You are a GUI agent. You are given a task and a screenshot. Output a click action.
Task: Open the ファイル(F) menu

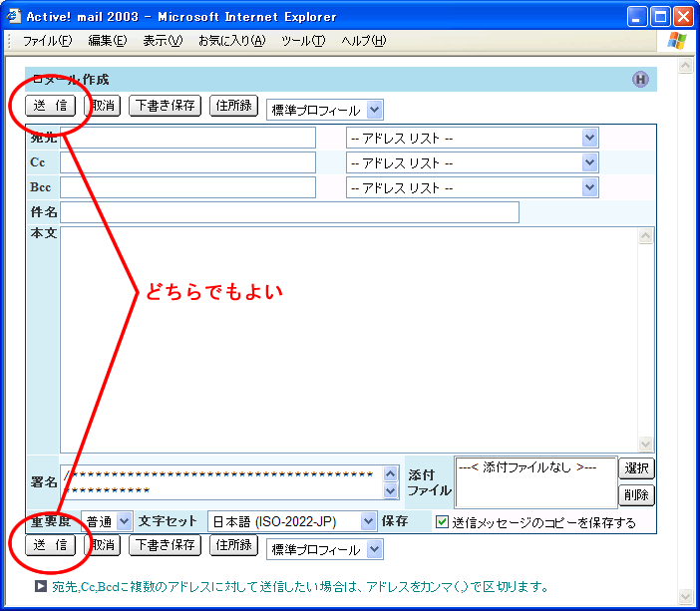coord(47,41)
